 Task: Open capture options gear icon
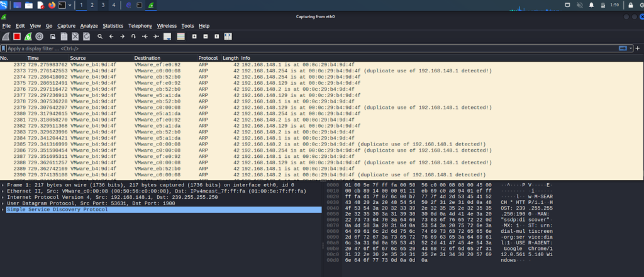point(40,37)
